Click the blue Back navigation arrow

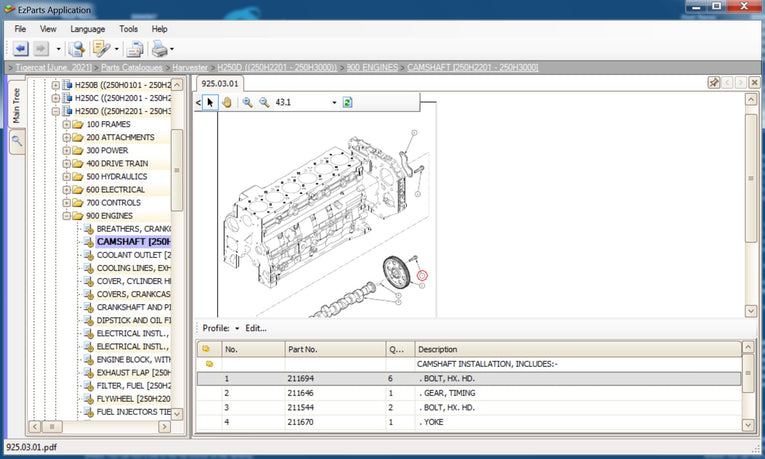[x=21, y=48]
